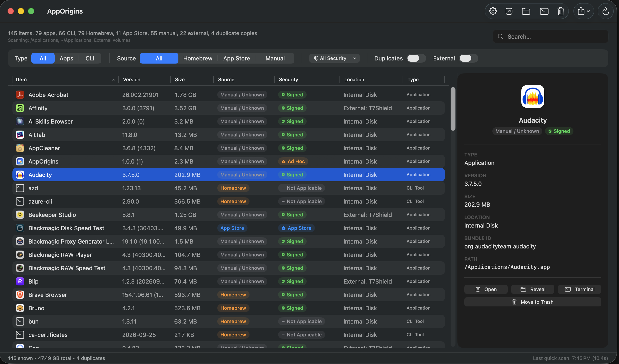Image resolution: width=619 pixels, height=364 pixels.
Task: Click the list's vertical scrollbar thumb
Action: 453,109
